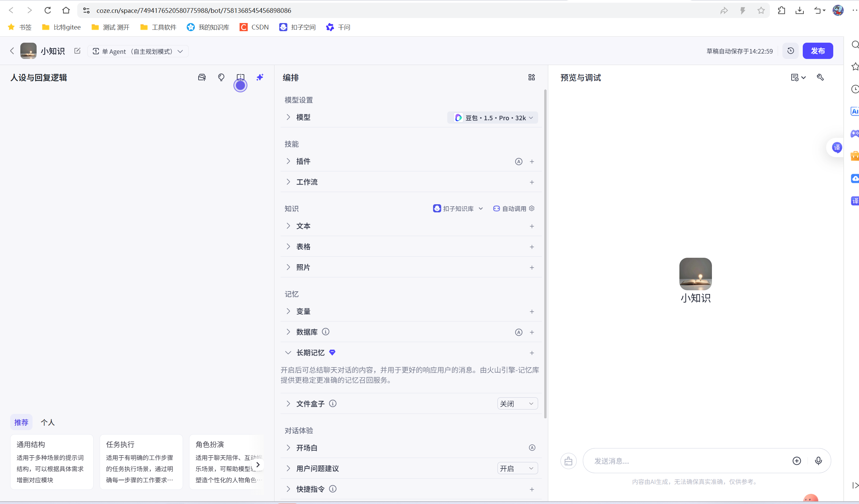Toggle the auto mode icon for 插件

[518, 162]
